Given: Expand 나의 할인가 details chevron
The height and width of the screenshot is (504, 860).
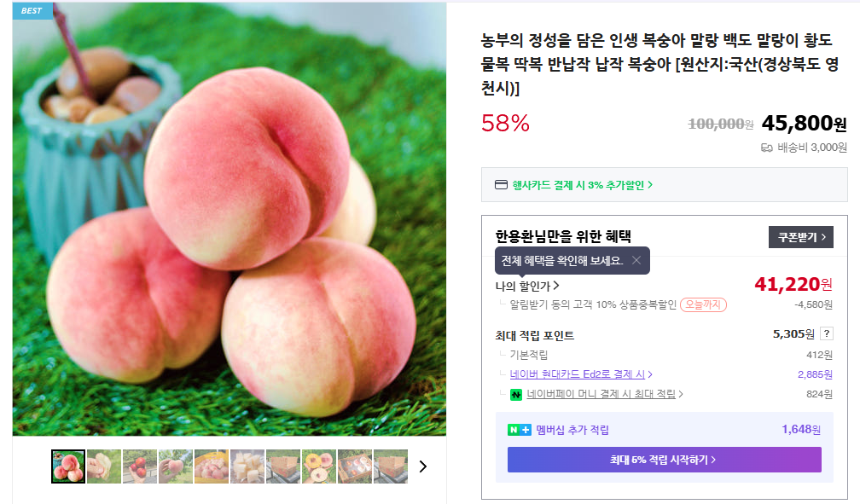Looking at the screenshot, I should click(556, 286).
